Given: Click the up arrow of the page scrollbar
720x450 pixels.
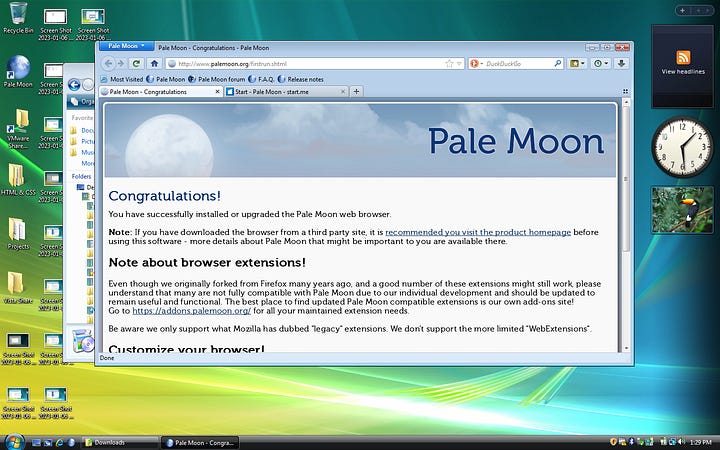Looking at the screenshot, I should [626, 102].
